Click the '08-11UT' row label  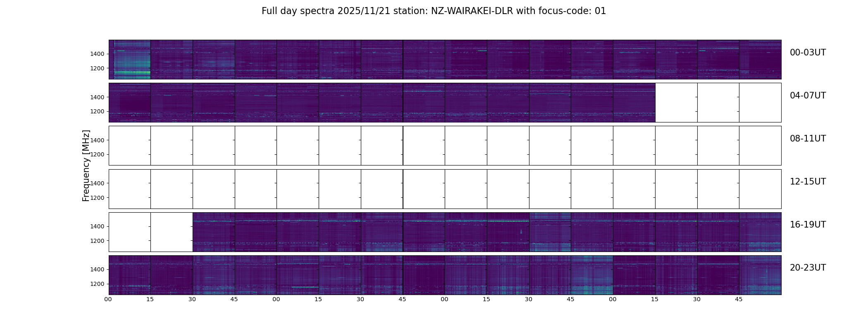point(808,139)
